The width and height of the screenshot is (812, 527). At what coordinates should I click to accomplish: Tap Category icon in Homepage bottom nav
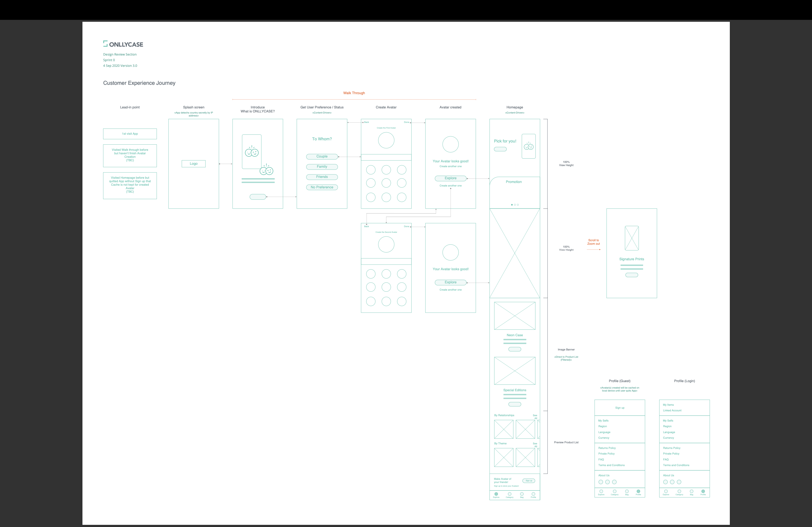tap(509, 494)
